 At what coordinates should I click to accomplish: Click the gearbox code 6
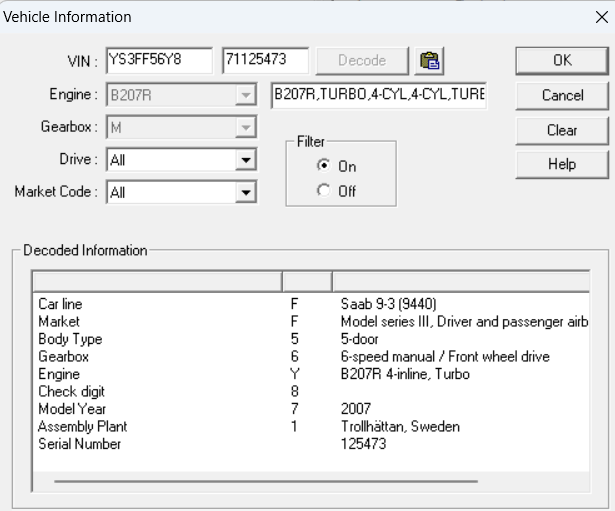point(295,356)
